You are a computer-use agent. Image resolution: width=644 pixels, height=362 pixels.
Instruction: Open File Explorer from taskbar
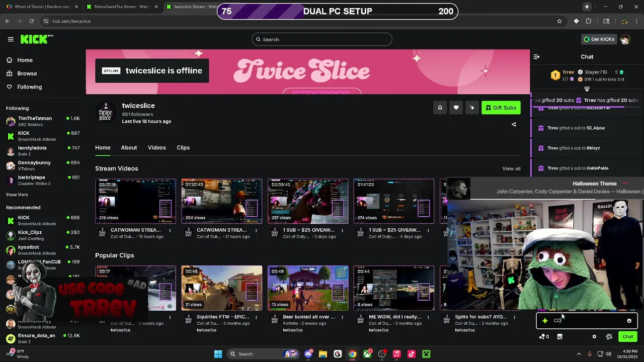tap(323, 354)
